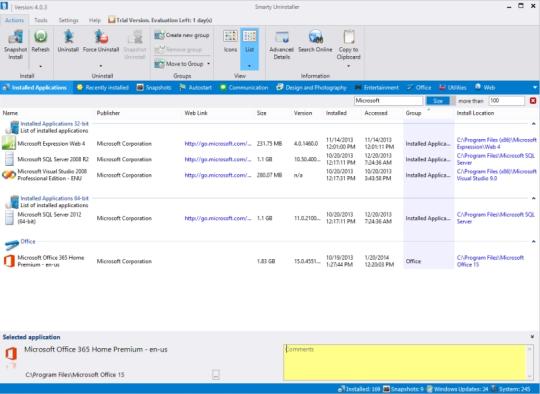Click Create new group
This screenshot has height=394, width=540.
[182, 35]
